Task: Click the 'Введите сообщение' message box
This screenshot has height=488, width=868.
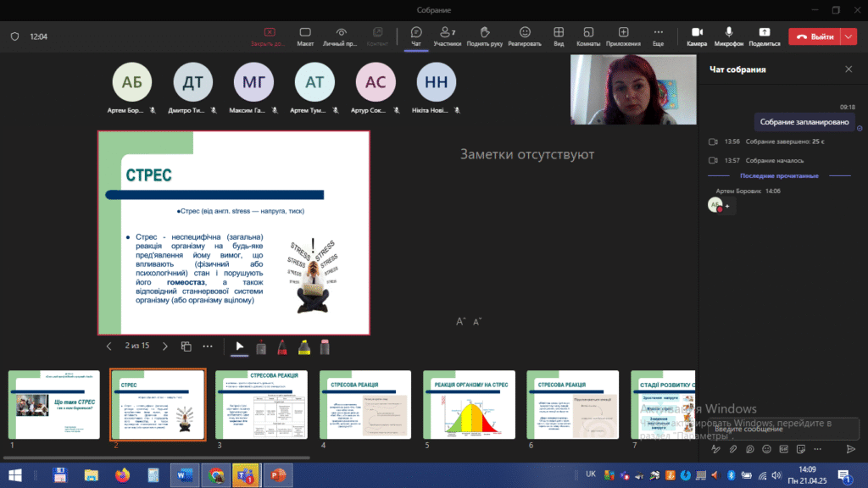Action: [x=783, y=429]
